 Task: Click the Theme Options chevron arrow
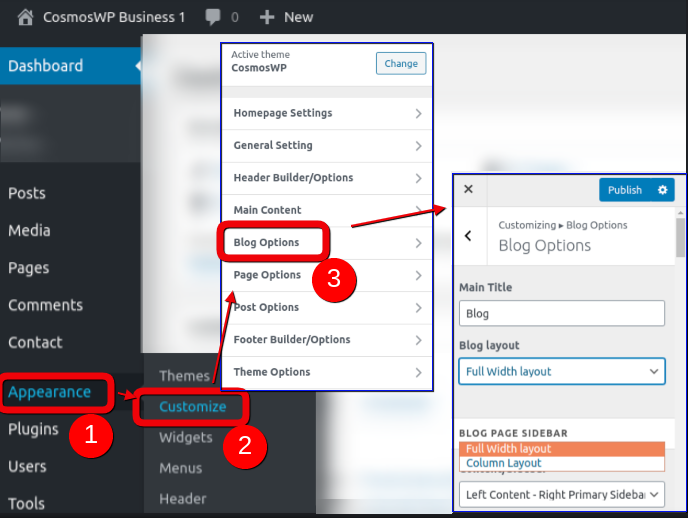pos(419,372)
